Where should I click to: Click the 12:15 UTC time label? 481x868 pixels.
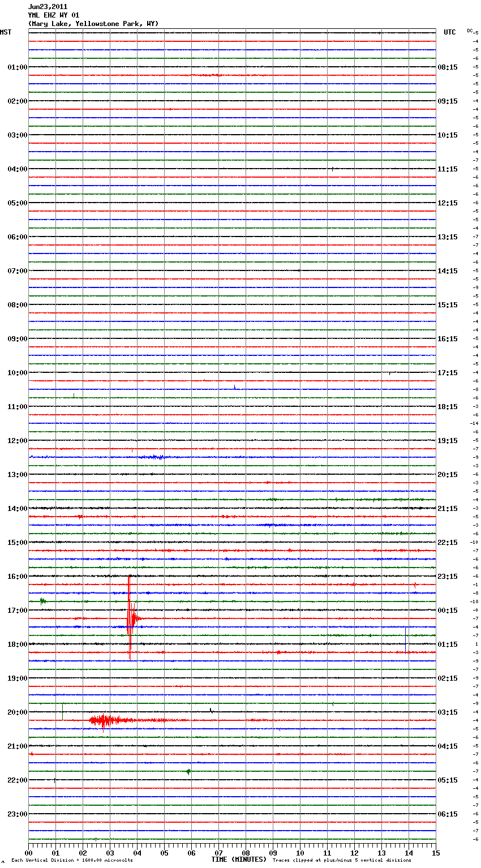pos(448,203)
